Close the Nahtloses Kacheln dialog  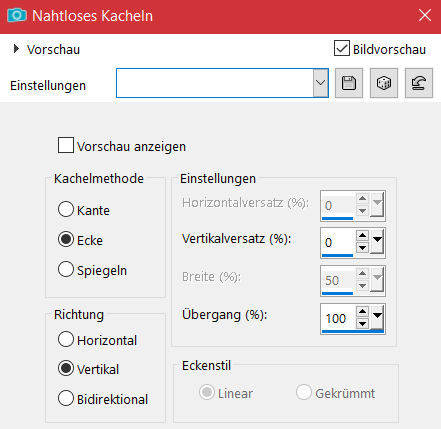pyautogui.click(x=425, y=15)
